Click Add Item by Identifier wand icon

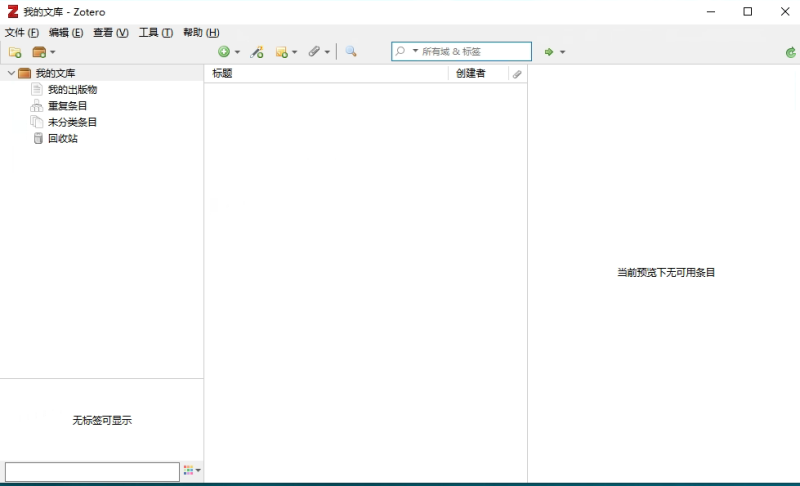click(257, 52)
